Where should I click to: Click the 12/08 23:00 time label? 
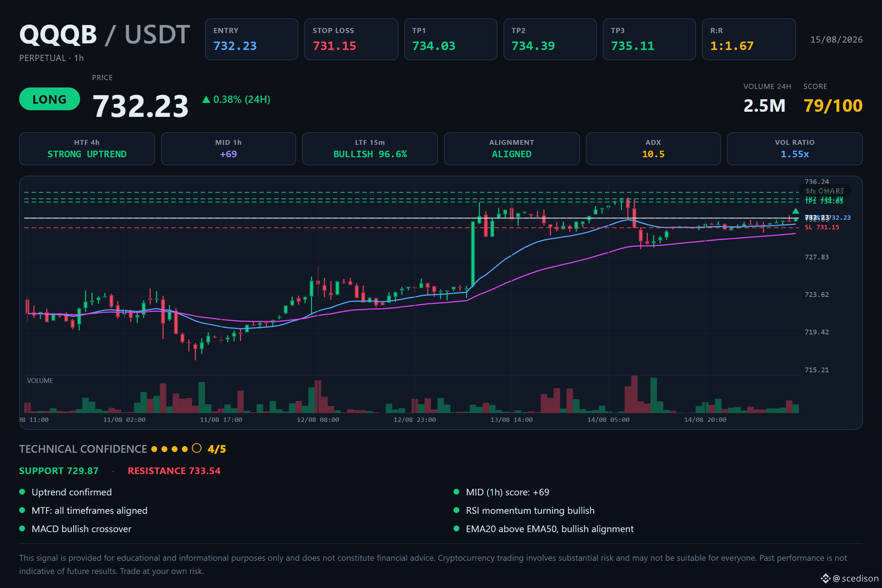click(x=415, y=420)
